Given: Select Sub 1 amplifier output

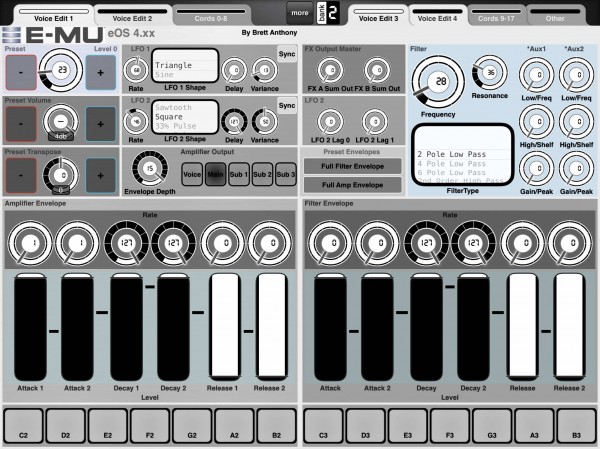Looking at the screenshot, I should [239, 174].
